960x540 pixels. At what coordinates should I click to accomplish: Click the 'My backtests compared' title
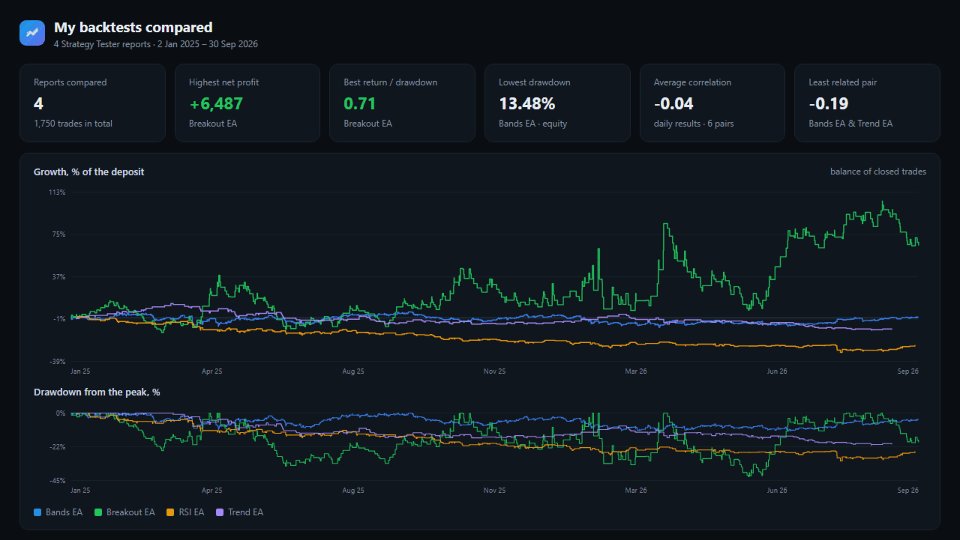[133, 28]
